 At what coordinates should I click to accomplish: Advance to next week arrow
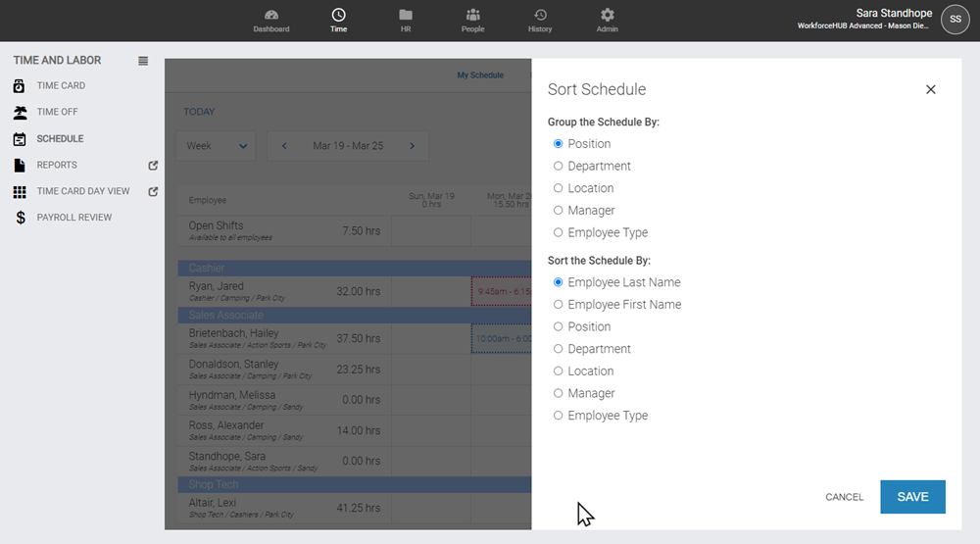[412, 146]
